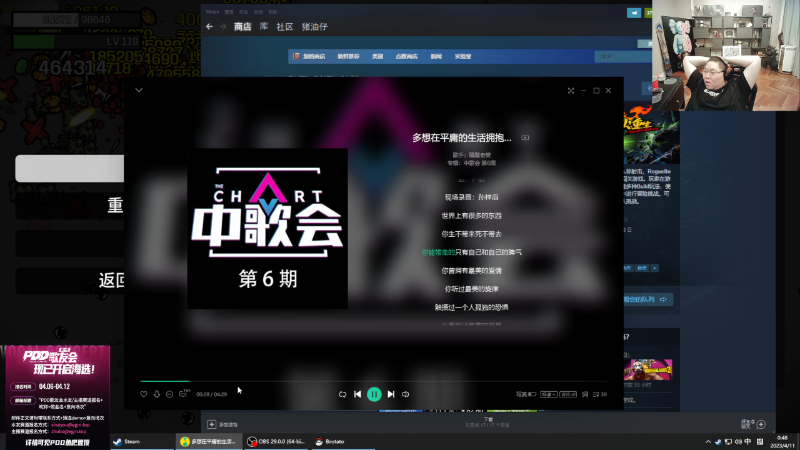Open 实验室 in the Steam store nav

tap(463, 57)
